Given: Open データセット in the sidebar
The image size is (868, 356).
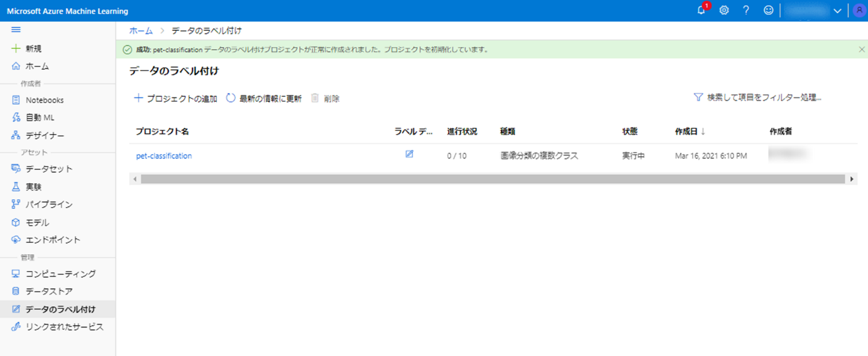Looking at the screenshot, I should pyautogui.click(x=42, y=169).
